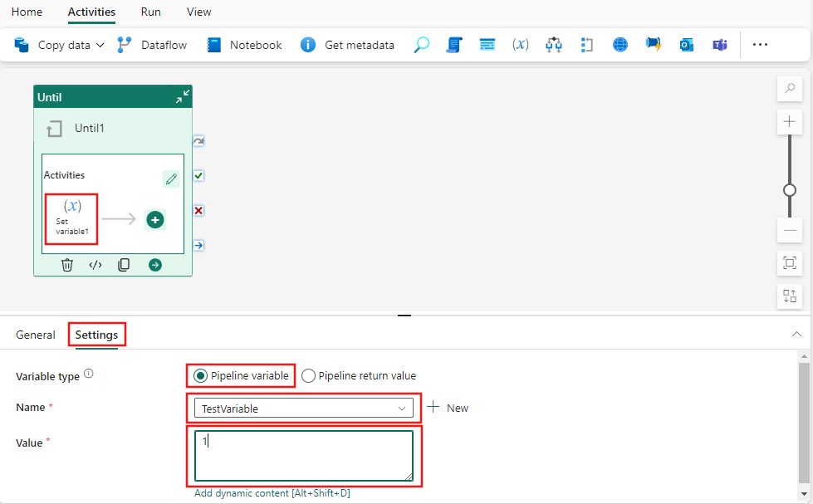813x504 pixels.
Task: Add a Set variable activity using the (x) icon
Action: click(x=520, y=45)
